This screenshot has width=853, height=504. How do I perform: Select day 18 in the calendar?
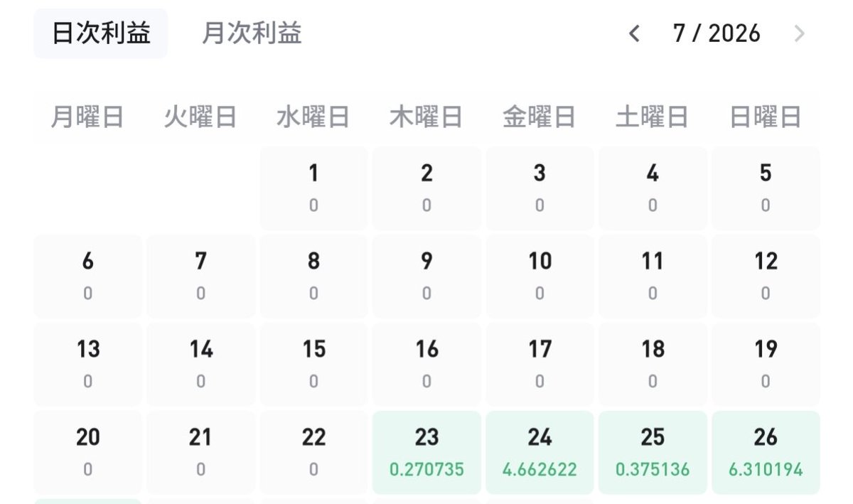tap(653, 365)
